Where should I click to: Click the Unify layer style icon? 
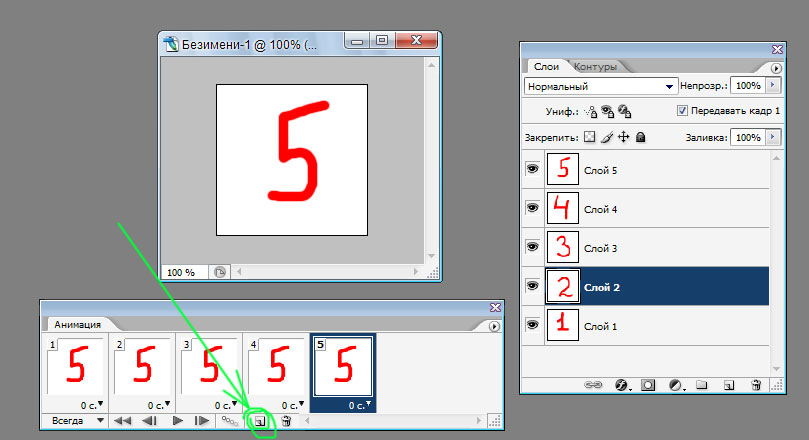click(x=624, y=111)
